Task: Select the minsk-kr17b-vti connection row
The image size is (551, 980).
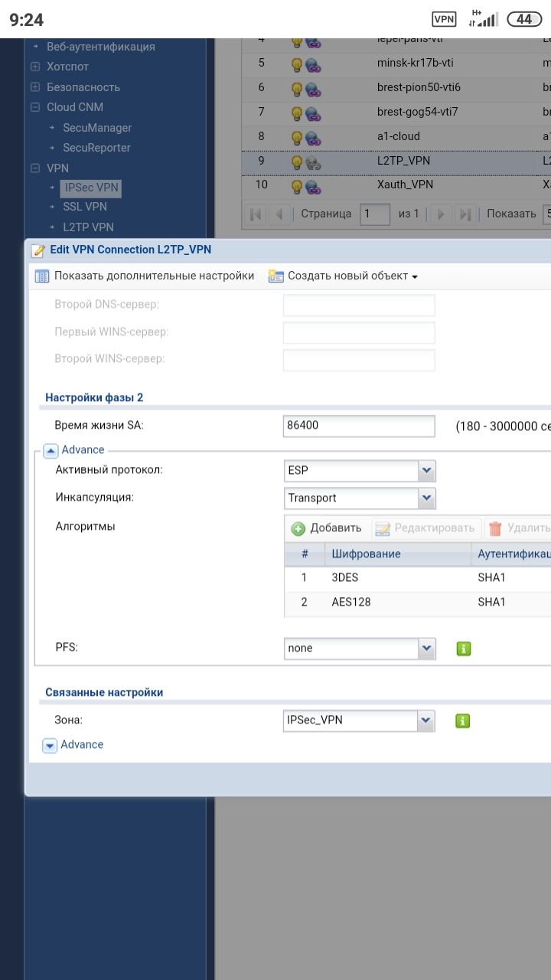Action: coord(396,64)
